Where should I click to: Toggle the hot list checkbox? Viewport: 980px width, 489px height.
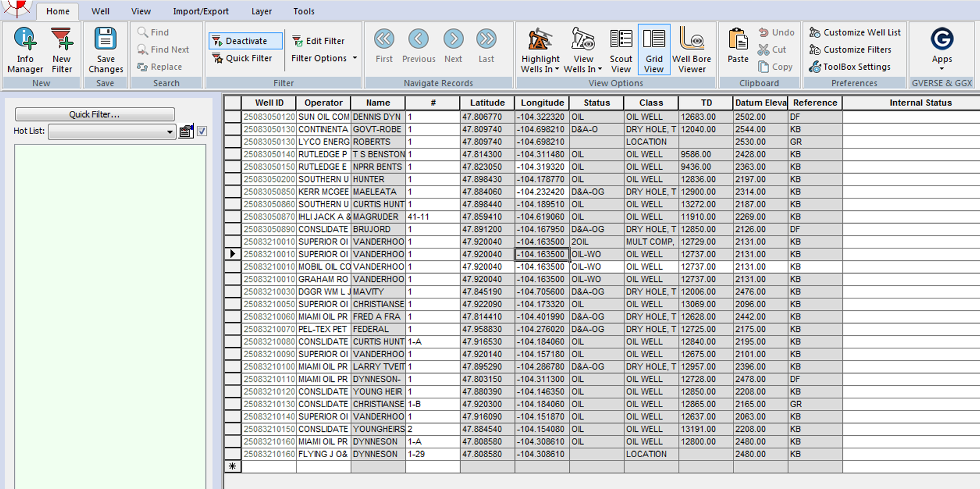[201, 131]
